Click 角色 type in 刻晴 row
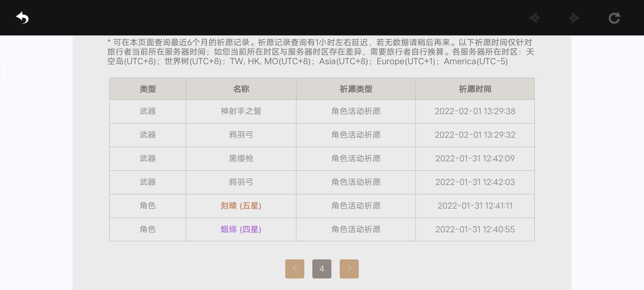 tap(148, 206)
